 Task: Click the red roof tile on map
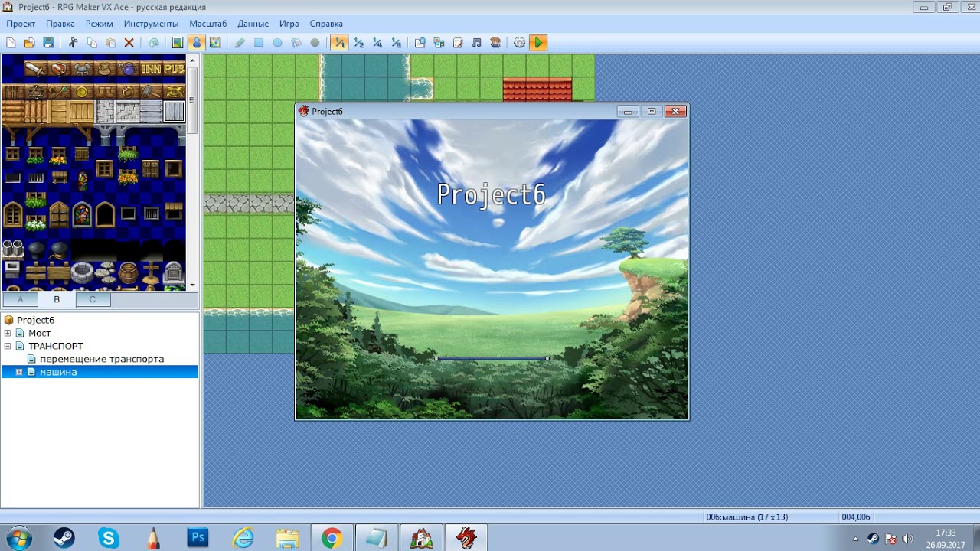(x=537, y=89)
